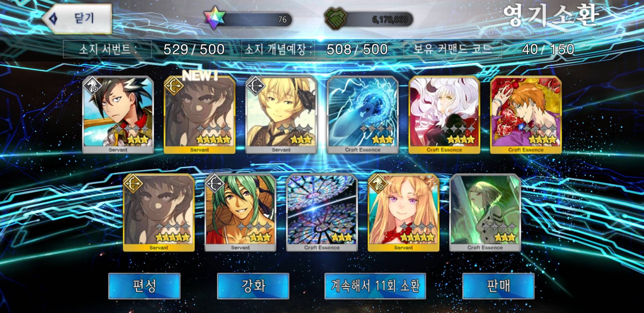Tap gold Rider icon on pink-eyed blonde card
This screenshot has height=313, width=644.
[378, 184]
